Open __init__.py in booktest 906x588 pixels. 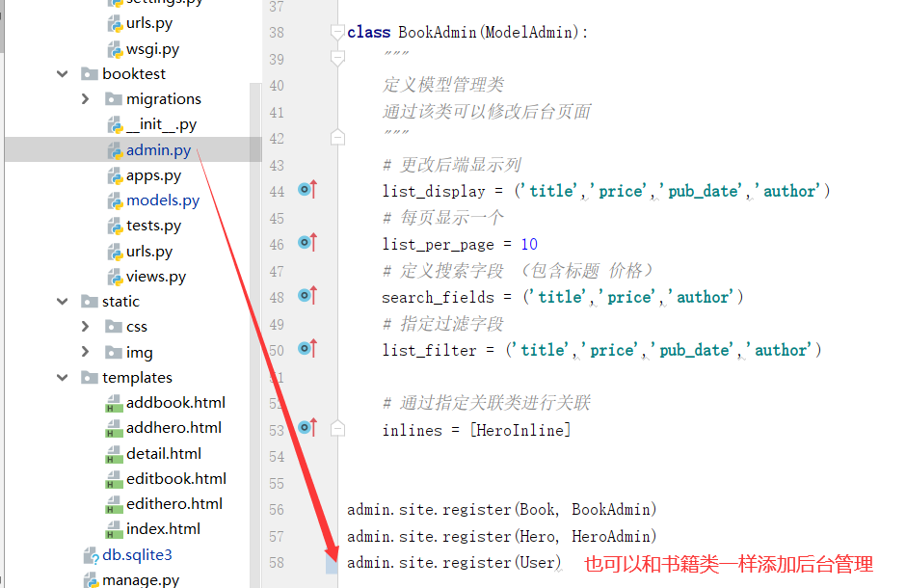[161, 124]
